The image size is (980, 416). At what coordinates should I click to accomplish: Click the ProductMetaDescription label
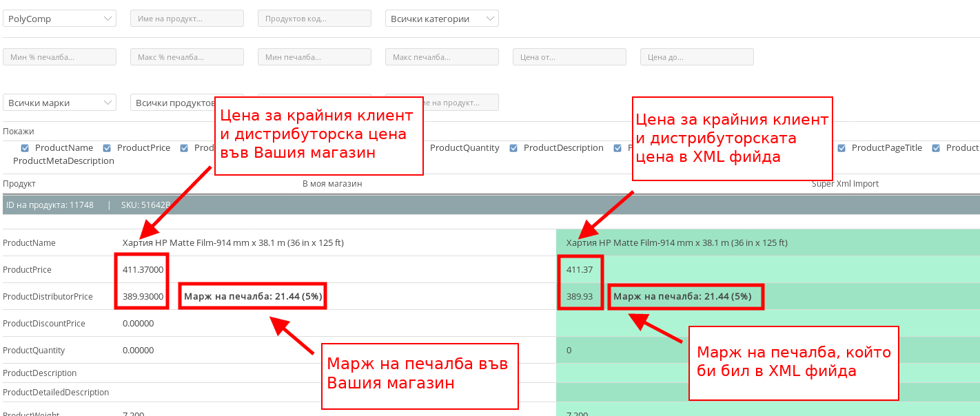click(63, 160)
